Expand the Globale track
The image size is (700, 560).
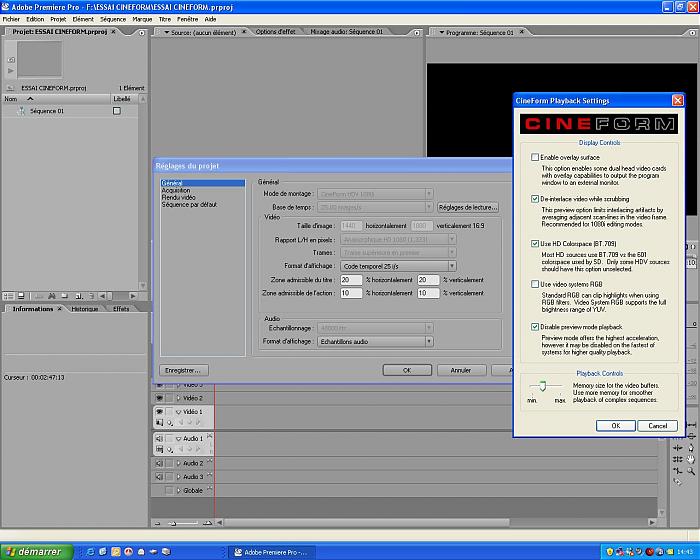coord(179,490)
